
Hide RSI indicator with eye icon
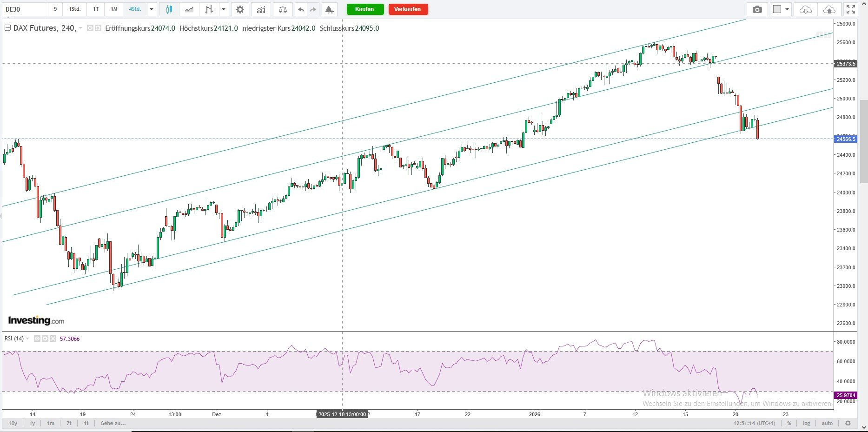[37, 339]
